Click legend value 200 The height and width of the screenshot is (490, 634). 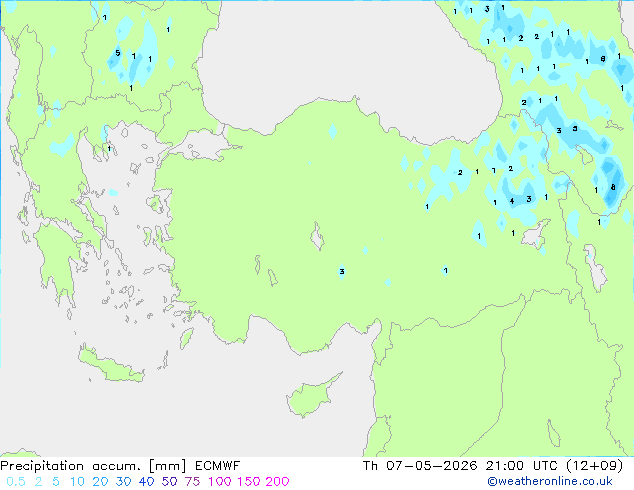point(277,482)
